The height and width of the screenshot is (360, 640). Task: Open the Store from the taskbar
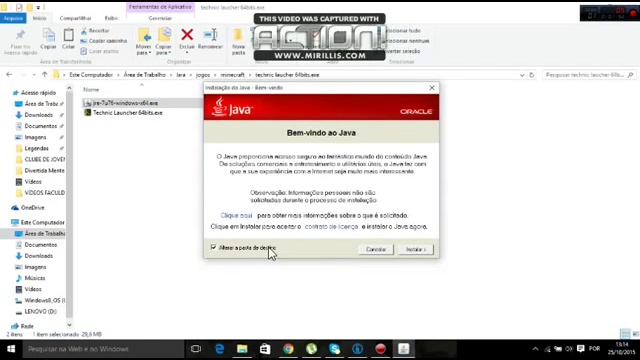pyautogui.click(x=265, y=349)
